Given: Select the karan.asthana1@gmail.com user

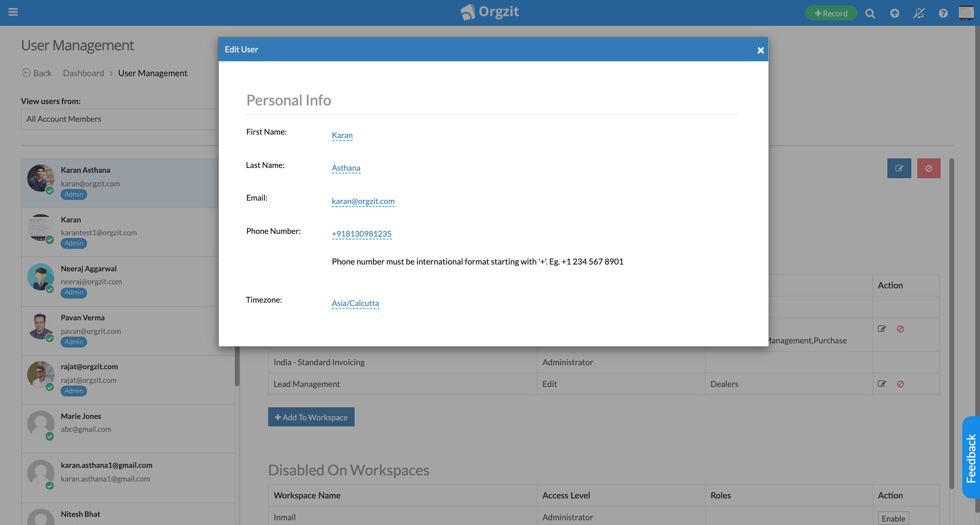Looking at the screenshot, I should pos(128,478).
